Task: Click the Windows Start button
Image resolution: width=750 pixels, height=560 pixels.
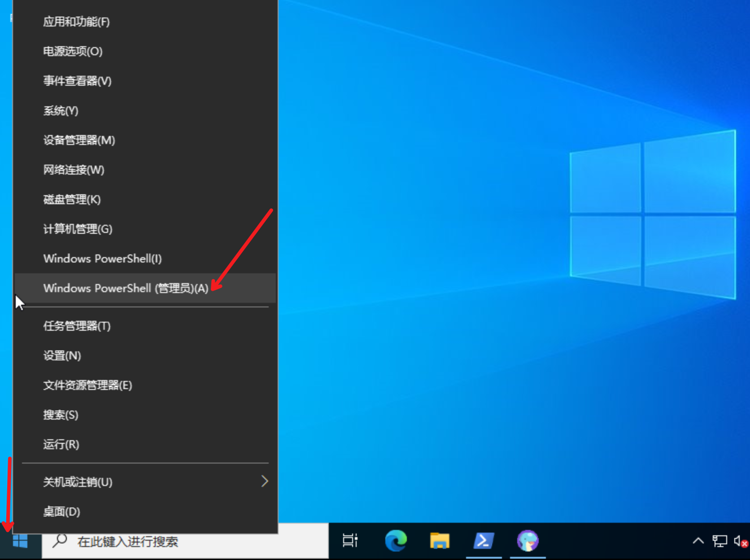Action: pos(20,542)
